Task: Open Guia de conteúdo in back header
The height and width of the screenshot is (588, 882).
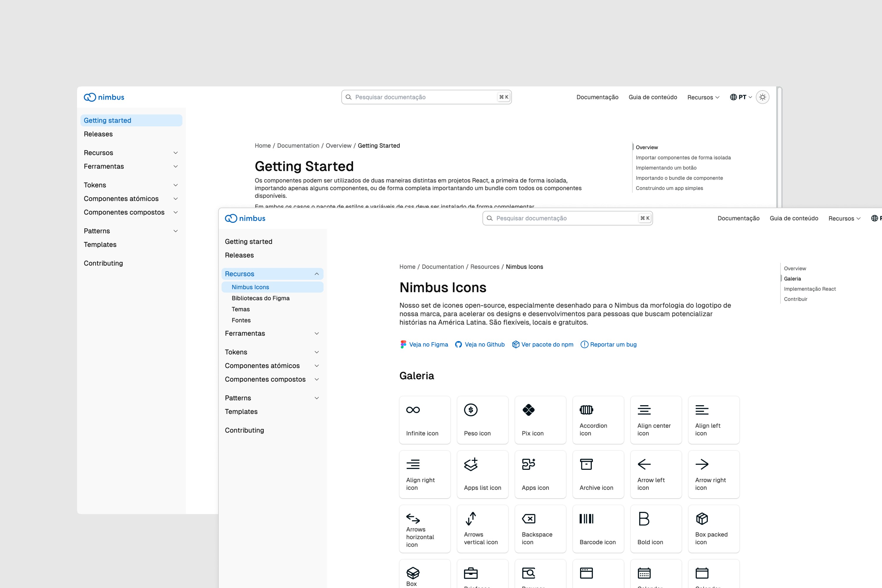Action: click(x=653, y=97)
